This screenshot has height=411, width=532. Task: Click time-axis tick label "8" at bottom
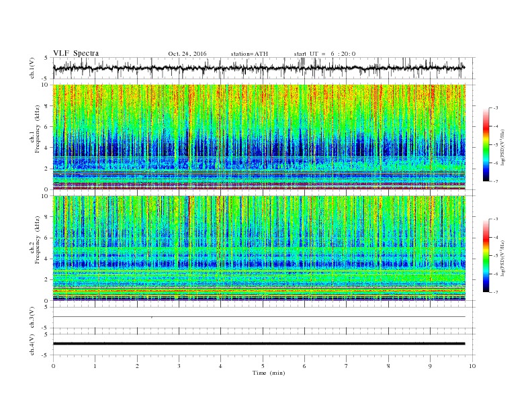(x=388, y=366)
